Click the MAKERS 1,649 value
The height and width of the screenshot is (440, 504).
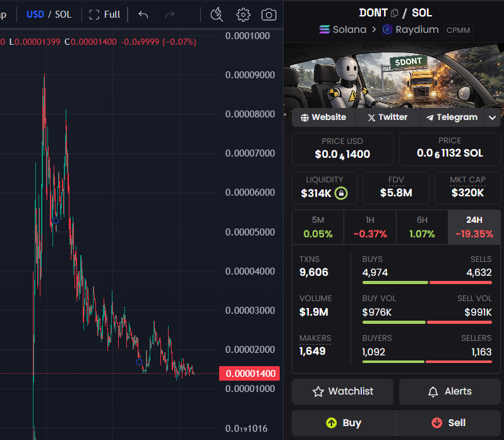[312, 351]
